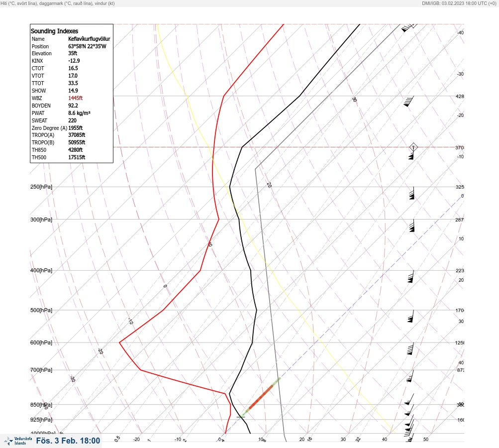Click the 500[hPa] pressure label

41,310
